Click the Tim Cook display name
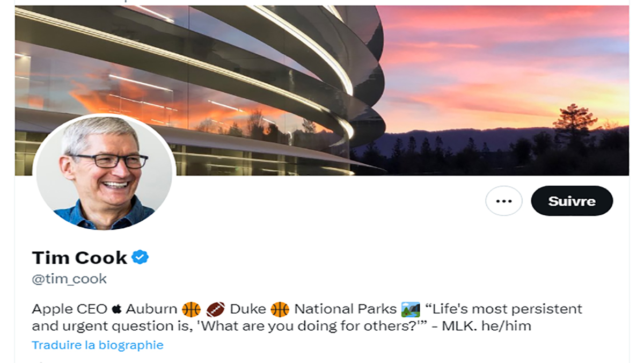This screenshot has width=644, height=363. [79, 258]
